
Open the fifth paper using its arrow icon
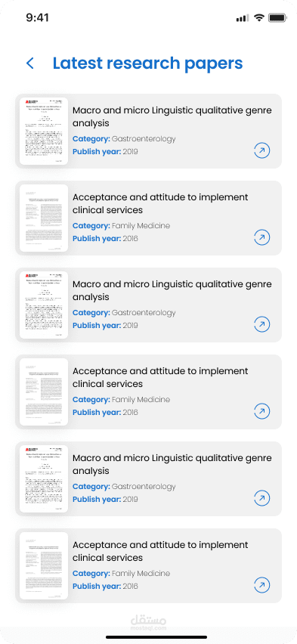point(262,498)
